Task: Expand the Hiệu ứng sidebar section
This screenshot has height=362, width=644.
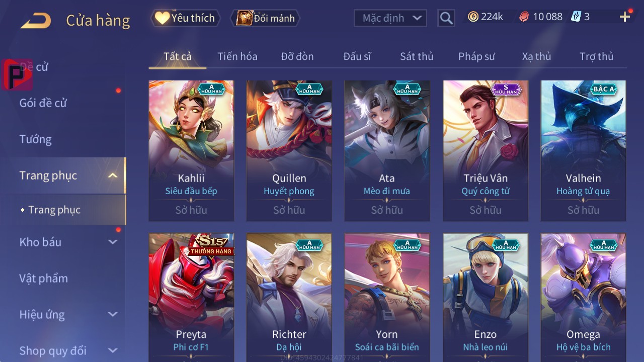Action: (113, 314)
